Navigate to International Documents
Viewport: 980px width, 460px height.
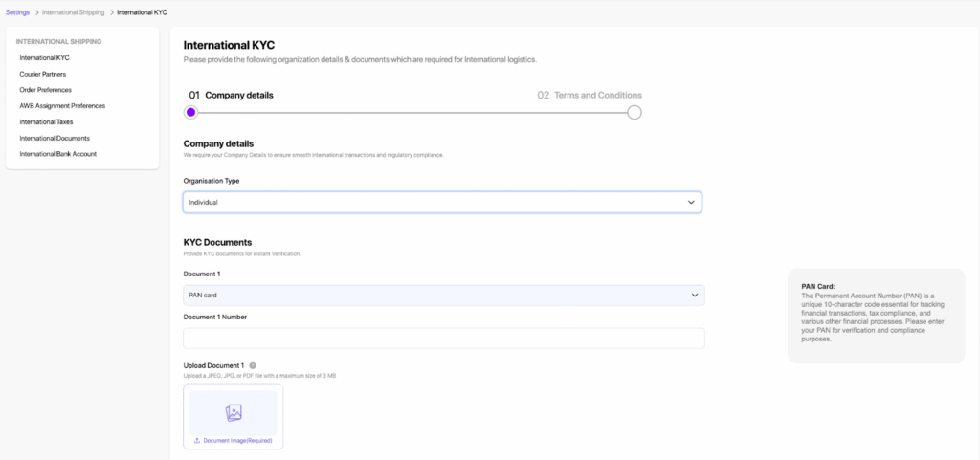[x=54, y=138]
